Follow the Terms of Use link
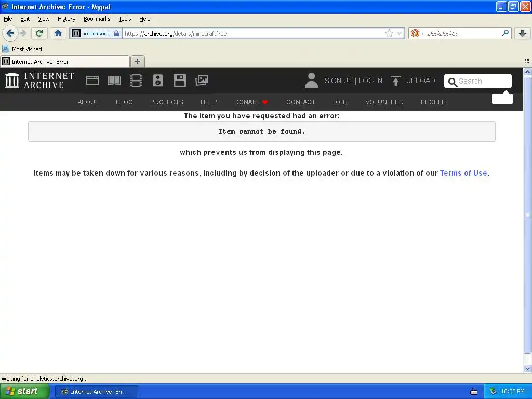This screenshot has width=532, height=399. coord(463,173)
